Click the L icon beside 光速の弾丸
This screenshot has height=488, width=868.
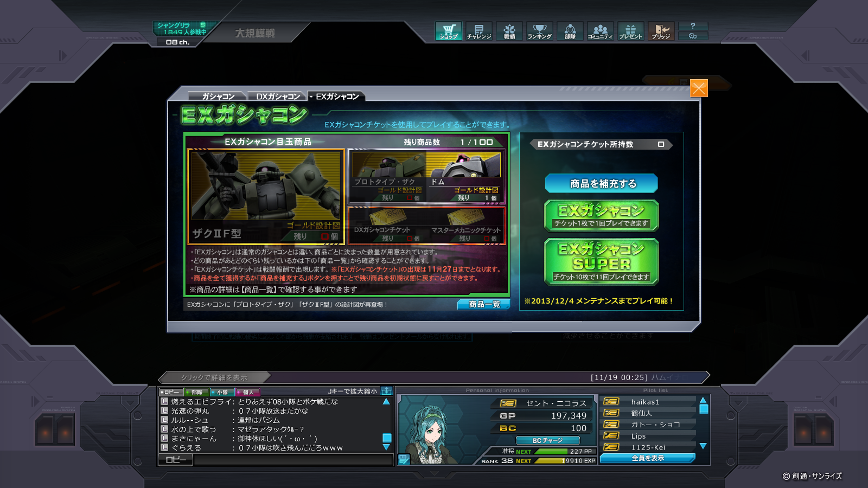pos(164,410)
